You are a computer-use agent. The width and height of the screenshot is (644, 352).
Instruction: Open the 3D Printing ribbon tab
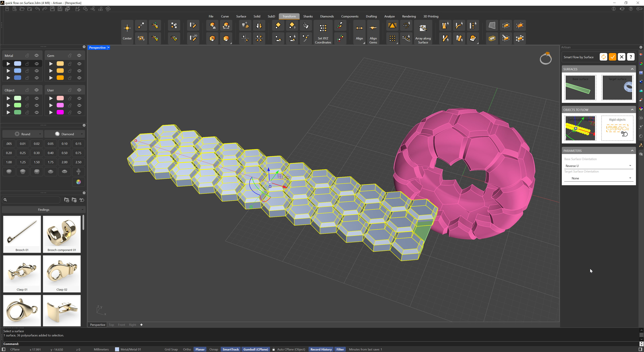point(431,16)
